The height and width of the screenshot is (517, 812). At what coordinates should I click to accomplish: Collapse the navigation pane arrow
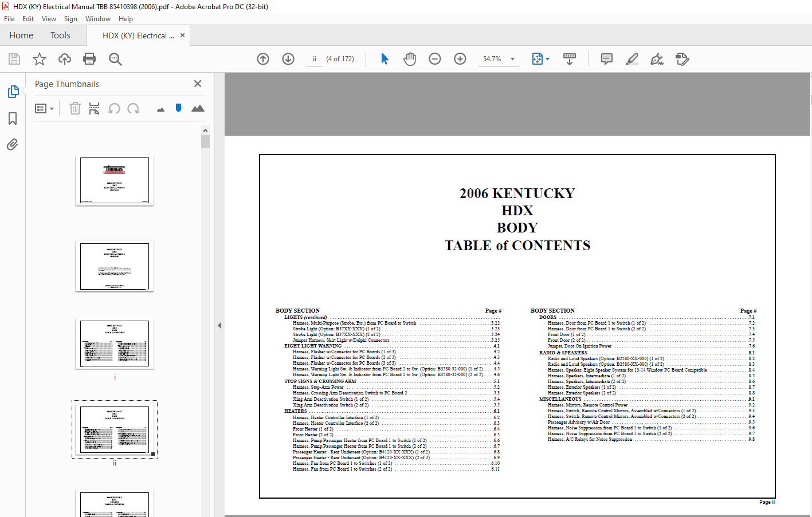pos(219,325)
